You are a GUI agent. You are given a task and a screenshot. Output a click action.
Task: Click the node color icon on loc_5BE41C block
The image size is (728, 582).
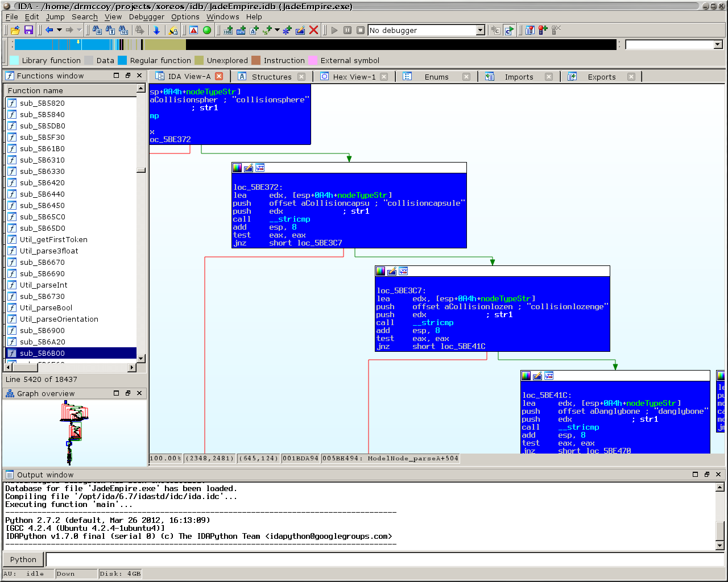(526, 376)
